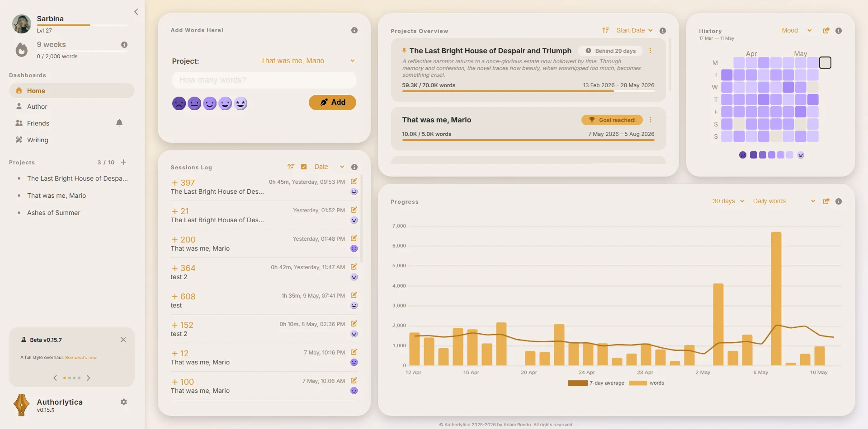
Task: Export the History panel
Action: (826, 30)
